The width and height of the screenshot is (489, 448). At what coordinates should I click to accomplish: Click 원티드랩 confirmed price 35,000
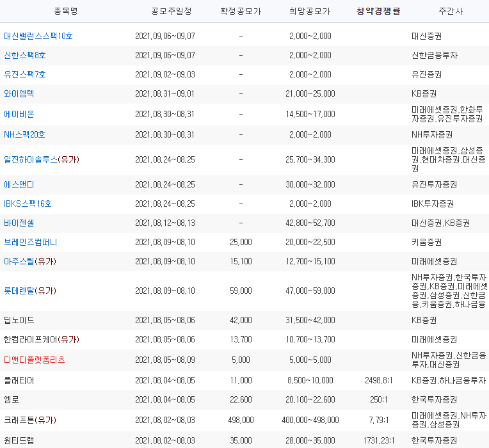click(241, 441)
